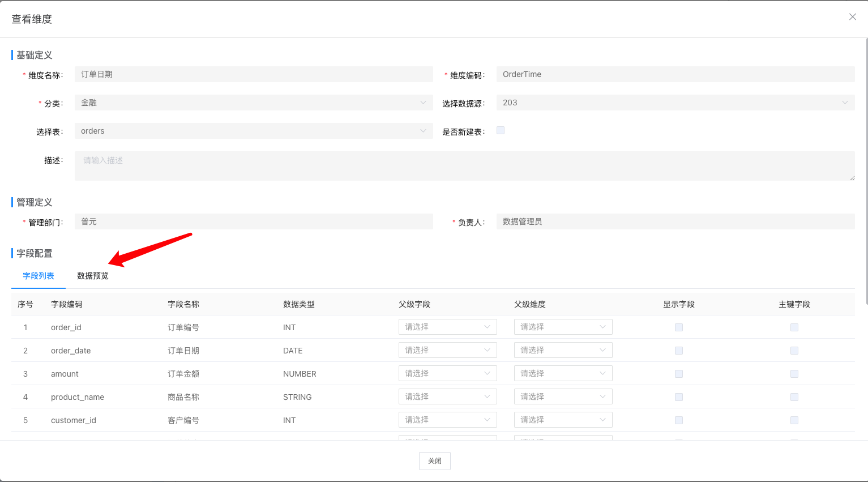Click the 维度名称 input field
The width and height of the screenshot is (868, 482).
click(254, 74)
